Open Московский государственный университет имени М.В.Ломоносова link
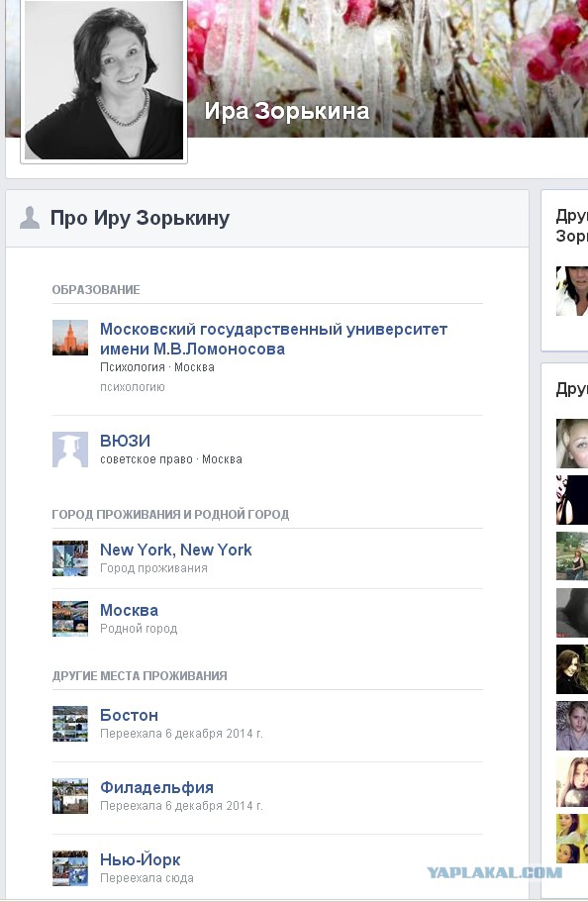Viewport: 588px width, 902px height. point(273,339)
